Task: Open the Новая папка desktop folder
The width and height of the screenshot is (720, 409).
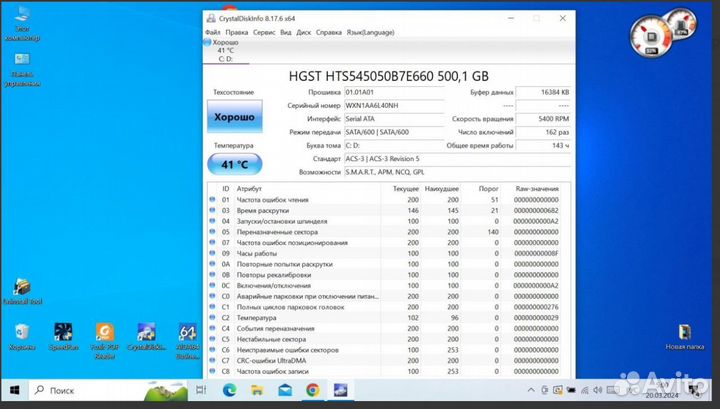Action: [685, 336]
